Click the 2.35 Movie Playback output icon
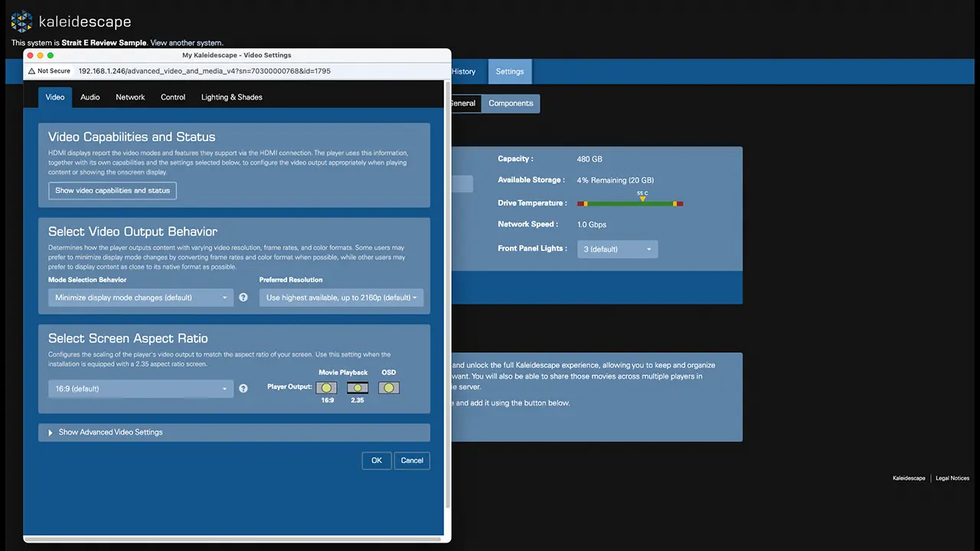The width and height of the screenshot is (980, 551). coord(358,388)
